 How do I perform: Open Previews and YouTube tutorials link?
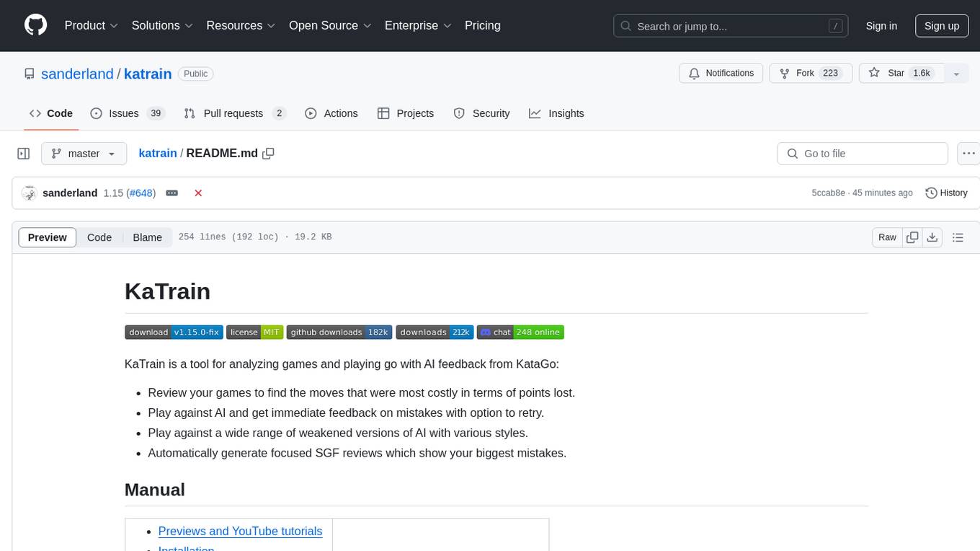tap(240, 532)
